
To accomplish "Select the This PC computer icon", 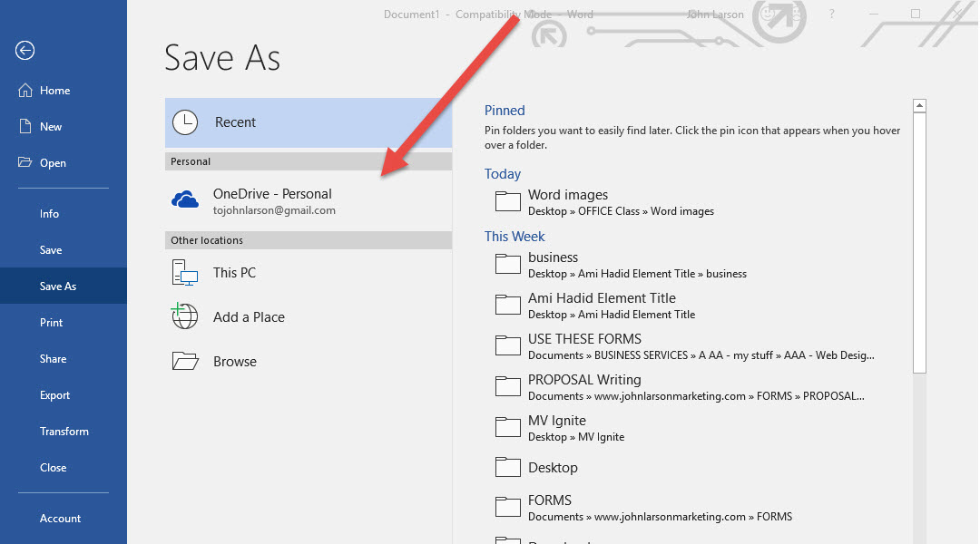I will [x=185, y=273].
